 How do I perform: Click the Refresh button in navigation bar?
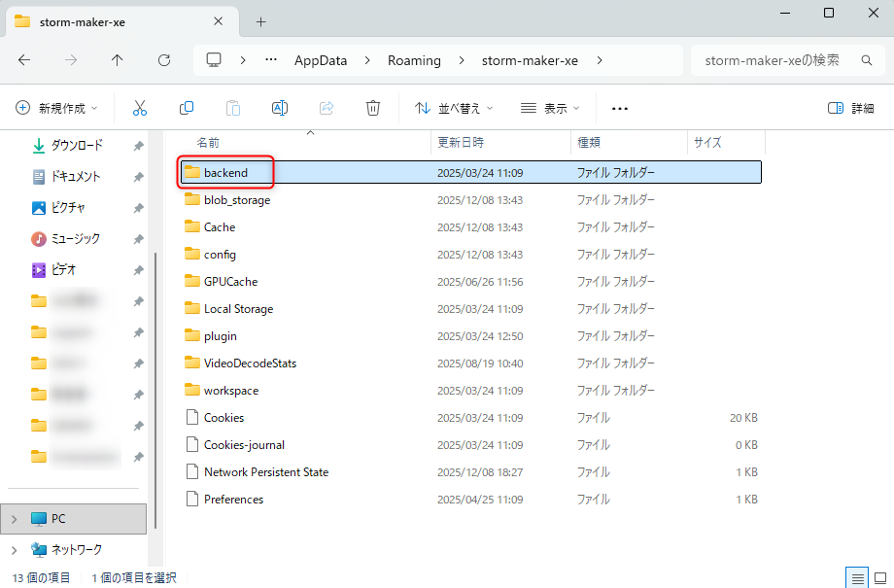click(x=164, y=60)
